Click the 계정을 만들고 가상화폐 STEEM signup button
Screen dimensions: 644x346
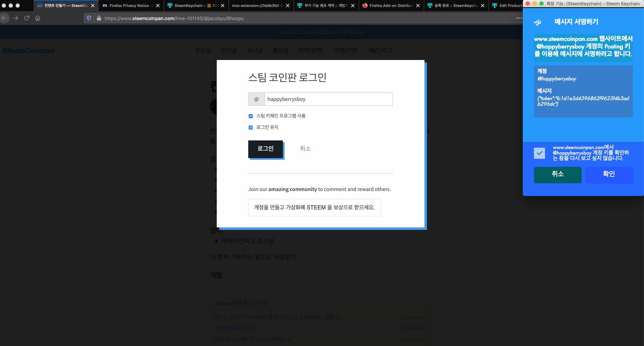coord(314,208)
